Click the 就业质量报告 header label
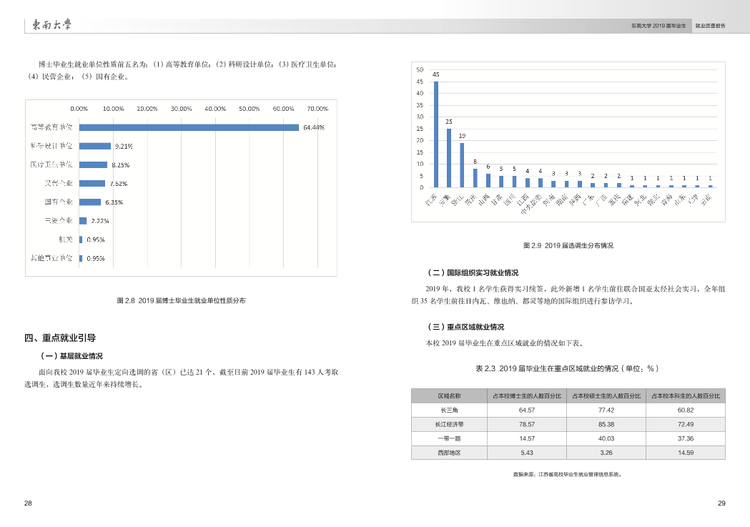Screen dimensions: 750x527 tap(710, 25)
